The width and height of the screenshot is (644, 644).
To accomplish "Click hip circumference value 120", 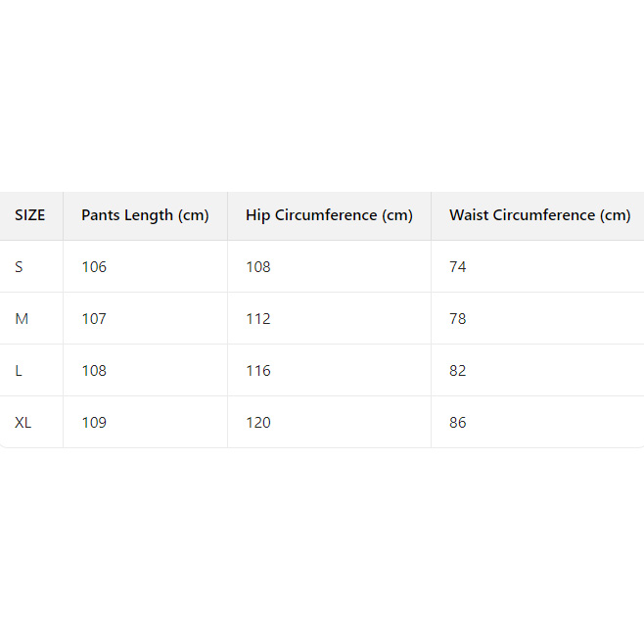I will (258, 423).
